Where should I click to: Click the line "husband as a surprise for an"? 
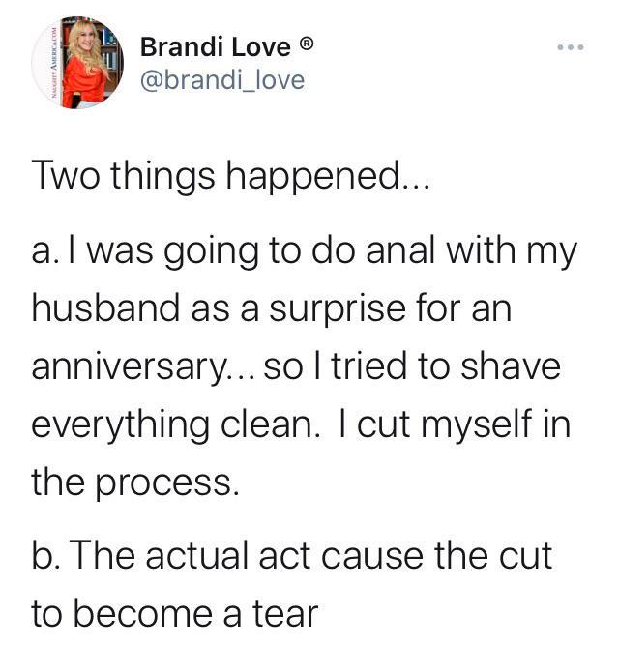point(271,309)
